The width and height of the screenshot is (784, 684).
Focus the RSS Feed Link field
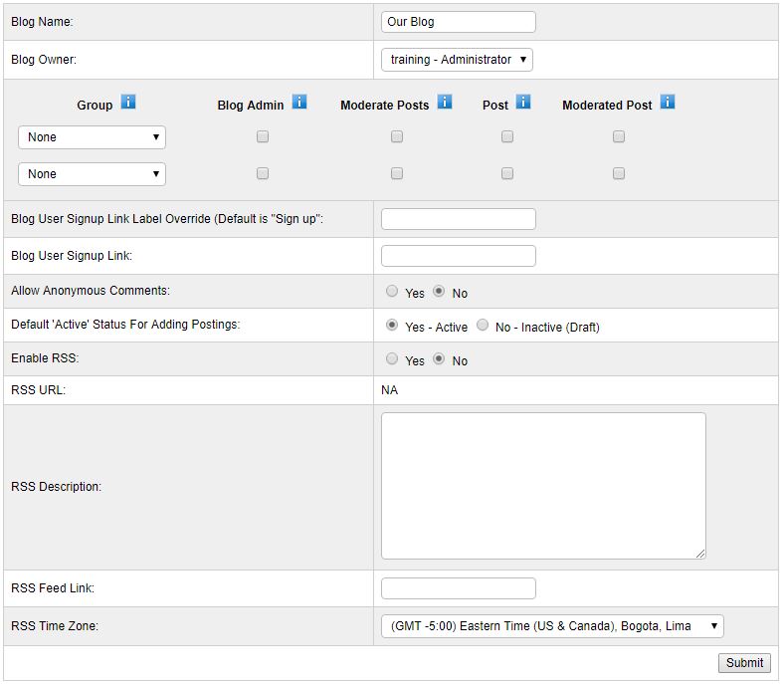459,588
